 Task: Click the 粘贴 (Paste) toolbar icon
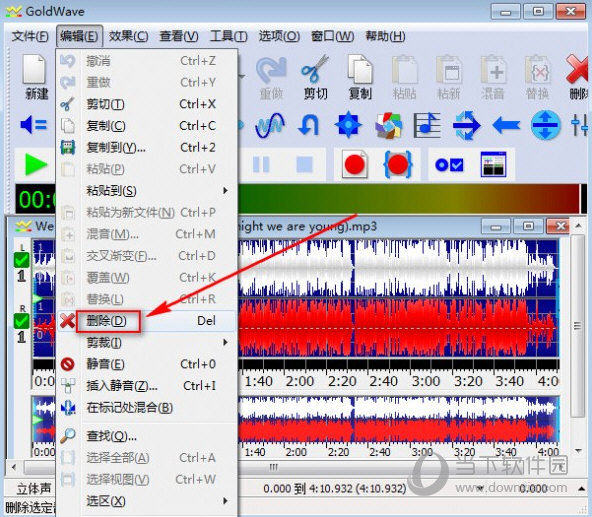404,77
